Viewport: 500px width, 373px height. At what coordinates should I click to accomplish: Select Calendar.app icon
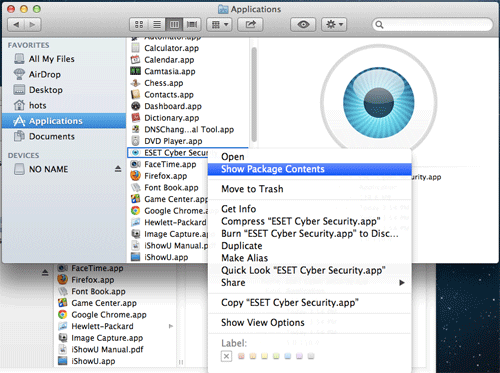[135, 60]
